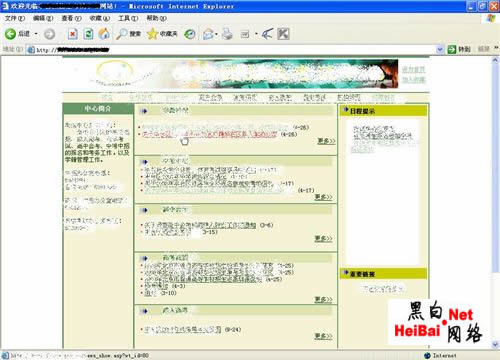Viewport: 500px width, 360px height.
Task: Click the page icon in the address bar
Action: (31, 50)
